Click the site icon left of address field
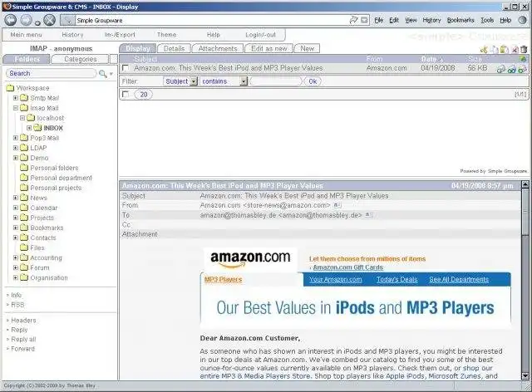 (67, 20)
